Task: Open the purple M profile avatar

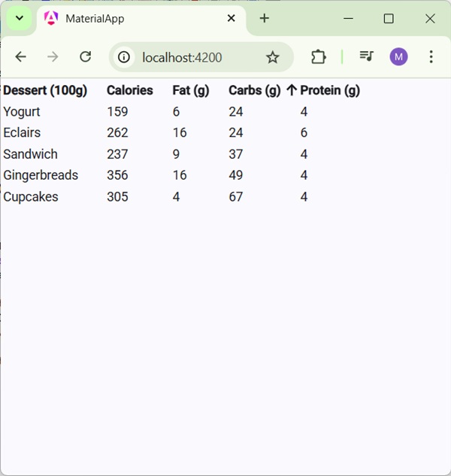Action: pos(398,57)
